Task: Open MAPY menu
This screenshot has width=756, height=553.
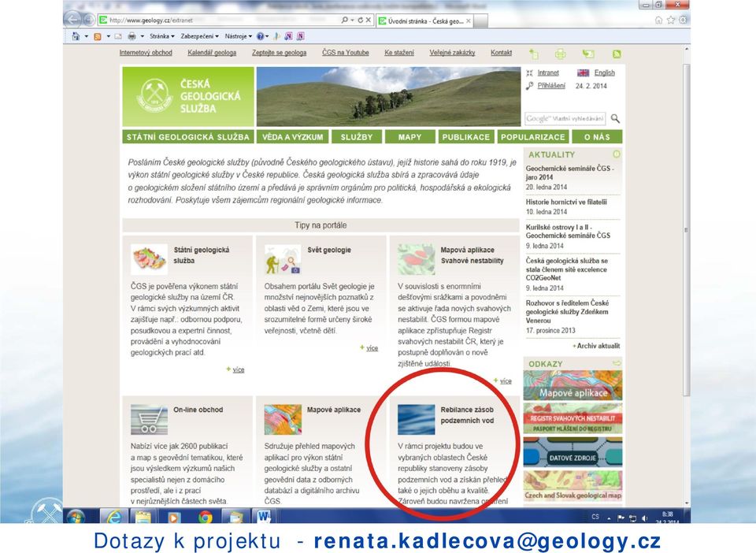Action: point(409,137)
